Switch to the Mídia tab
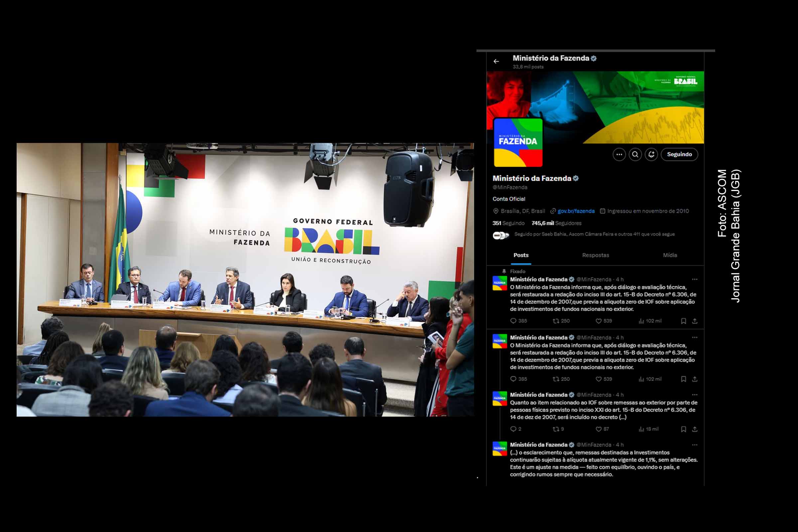 [x=670, y=255]
